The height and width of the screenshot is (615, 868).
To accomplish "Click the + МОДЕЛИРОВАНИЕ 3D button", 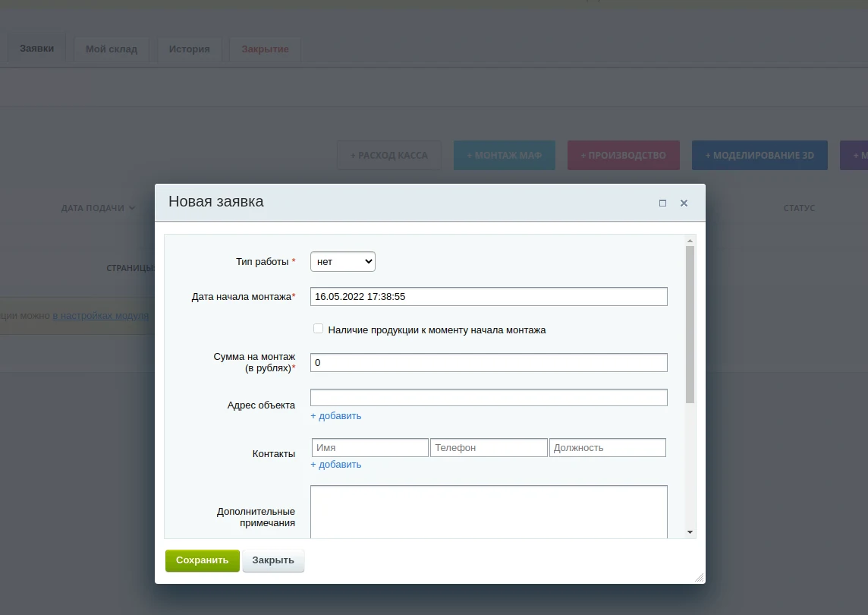I will (759, 156).
